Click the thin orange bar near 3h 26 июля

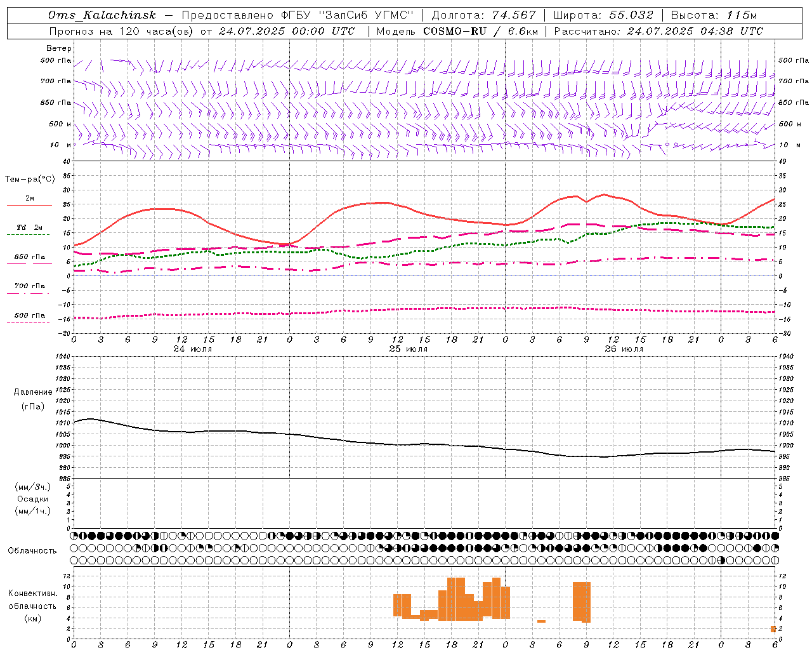pyautogui.click(x=541, y=621)
